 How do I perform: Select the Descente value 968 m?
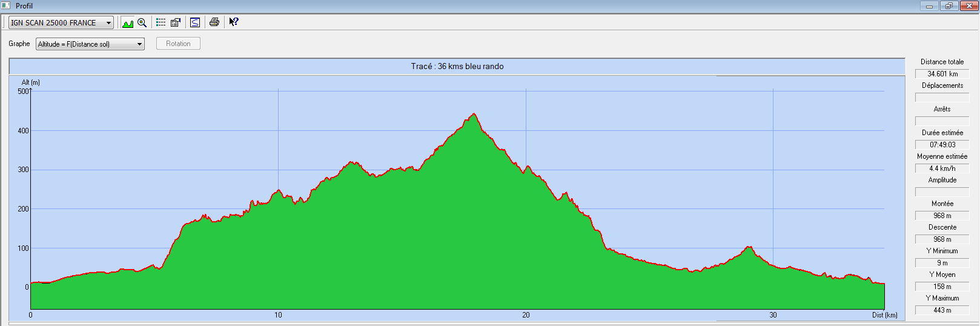pyautogui.click(x=942, y=239)
